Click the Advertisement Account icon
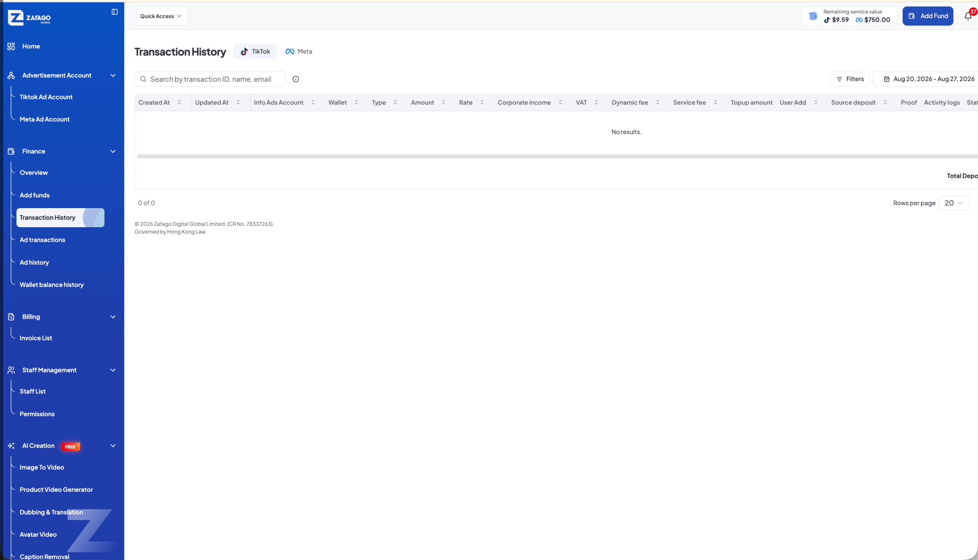This screenshot has height=560, width=978. pos(11,75)
